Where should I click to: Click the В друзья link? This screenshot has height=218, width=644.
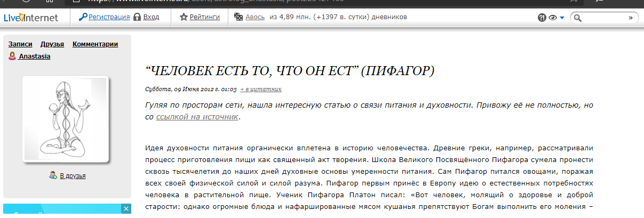coord(73,175)
